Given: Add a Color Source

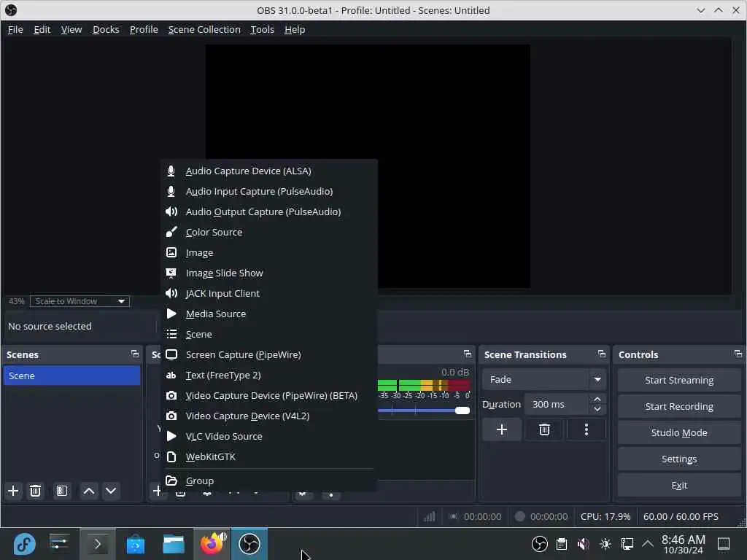Looking at the screenshot, I should (x=269, y=233).
